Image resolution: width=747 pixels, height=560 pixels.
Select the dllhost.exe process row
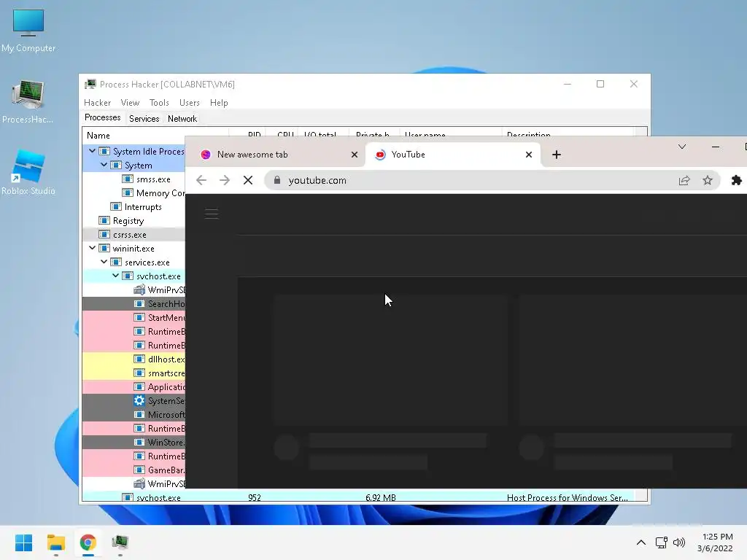(x=134, y=359)
